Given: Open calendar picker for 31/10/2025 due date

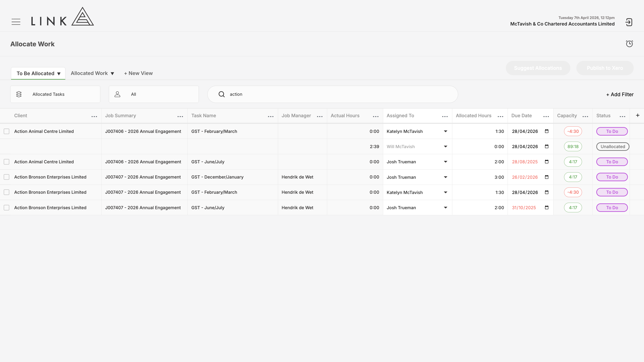Looking at the screenshot, I should click(547, 208).
